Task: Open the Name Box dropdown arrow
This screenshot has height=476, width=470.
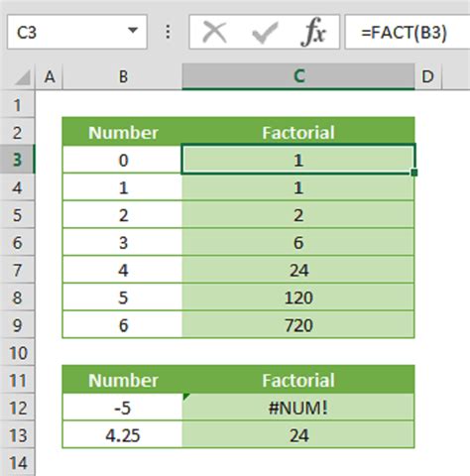Action: click(133, 31)
